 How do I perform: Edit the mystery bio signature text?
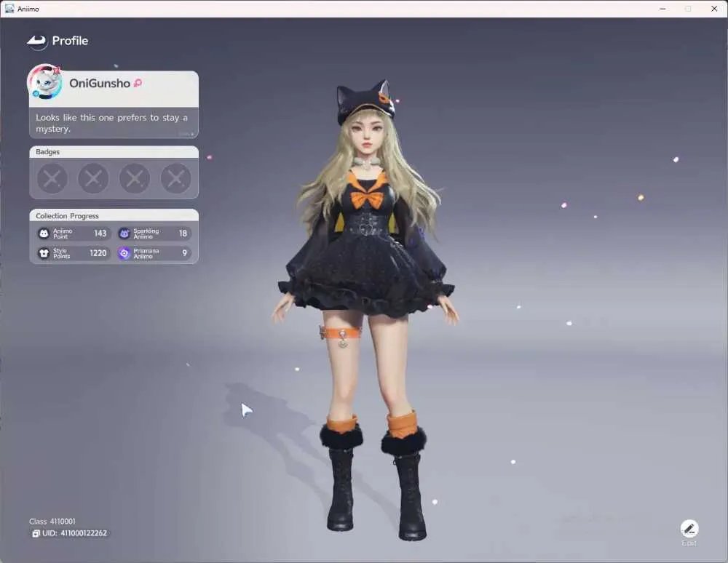pos(112,123)
